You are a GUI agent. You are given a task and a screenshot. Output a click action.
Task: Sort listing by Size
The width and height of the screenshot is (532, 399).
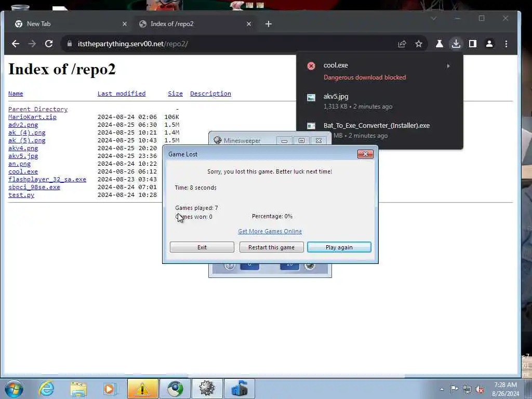(x=175, y=94)
